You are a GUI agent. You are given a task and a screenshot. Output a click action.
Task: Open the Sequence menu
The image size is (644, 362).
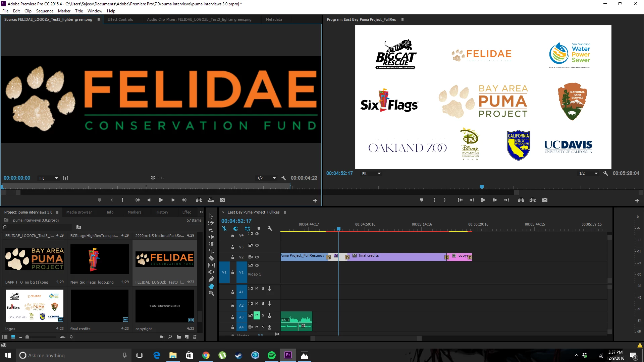[45, 11]
